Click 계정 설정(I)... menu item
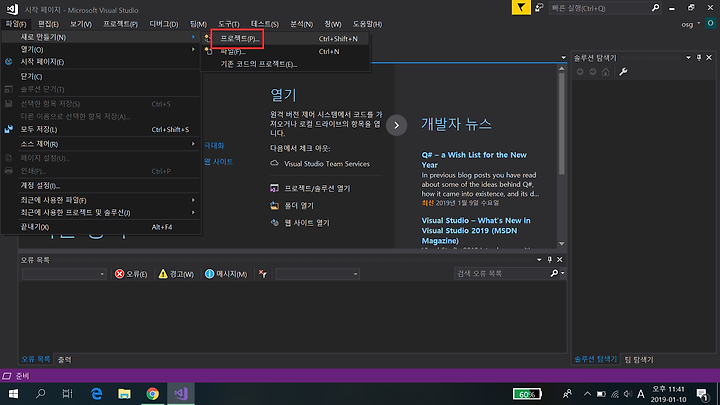This screenshot has height=405, width=720. [101, 186]
